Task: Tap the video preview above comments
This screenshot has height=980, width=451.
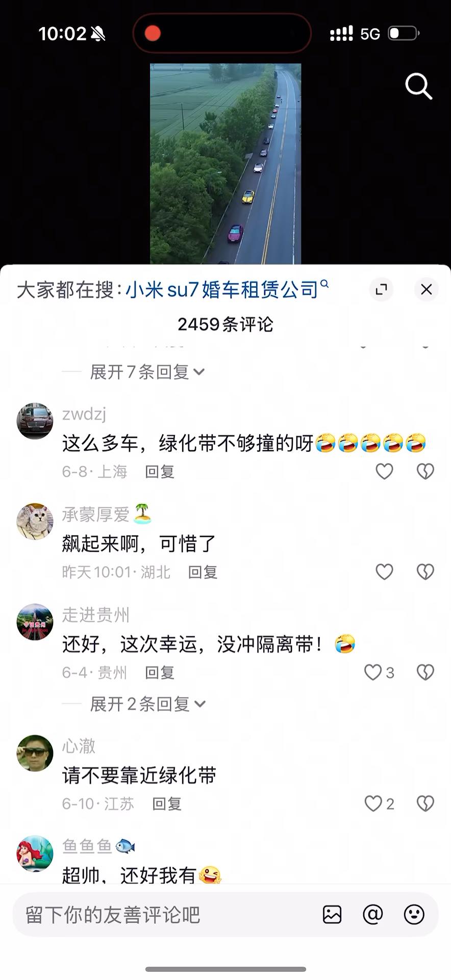Action: pyautogui.click(x=225, y=163)
